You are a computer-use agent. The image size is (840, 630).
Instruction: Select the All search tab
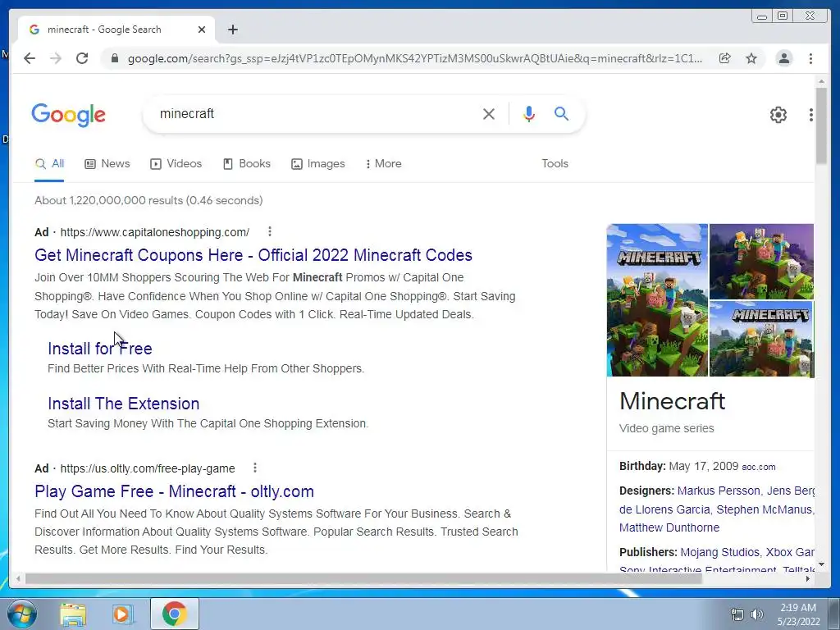(x=49, y=164)
